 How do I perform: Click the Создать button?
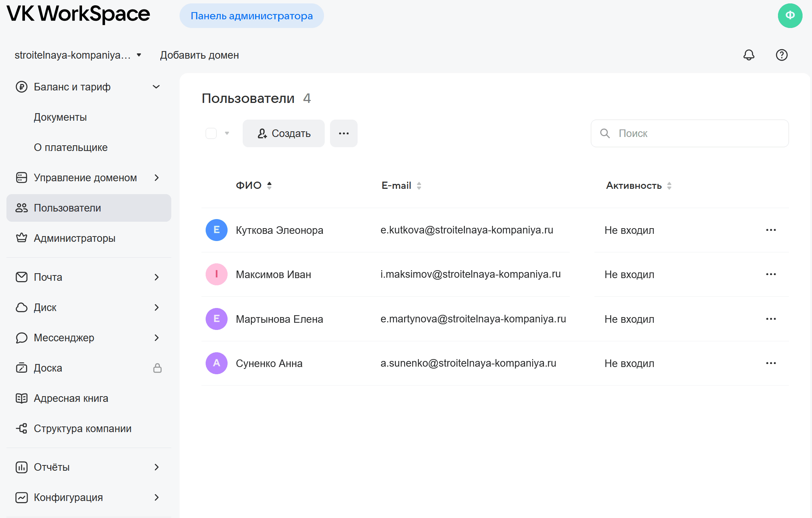283,133
